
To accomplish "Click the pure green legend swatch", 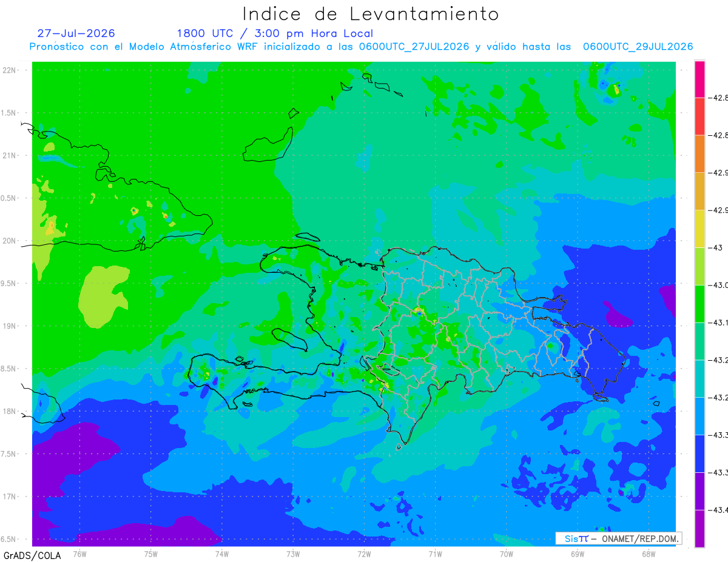I will [x=699, y=303].
